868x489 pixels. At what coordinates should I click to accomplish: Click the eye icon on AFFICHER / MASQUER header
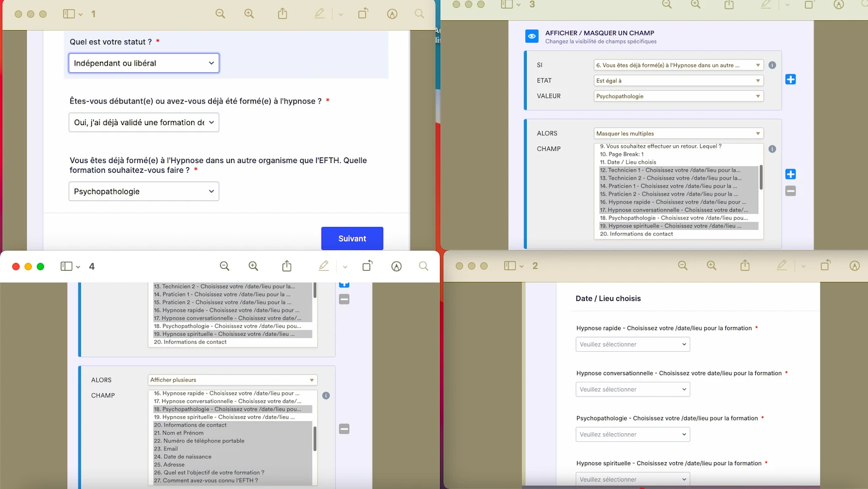[x=530, y=36]
